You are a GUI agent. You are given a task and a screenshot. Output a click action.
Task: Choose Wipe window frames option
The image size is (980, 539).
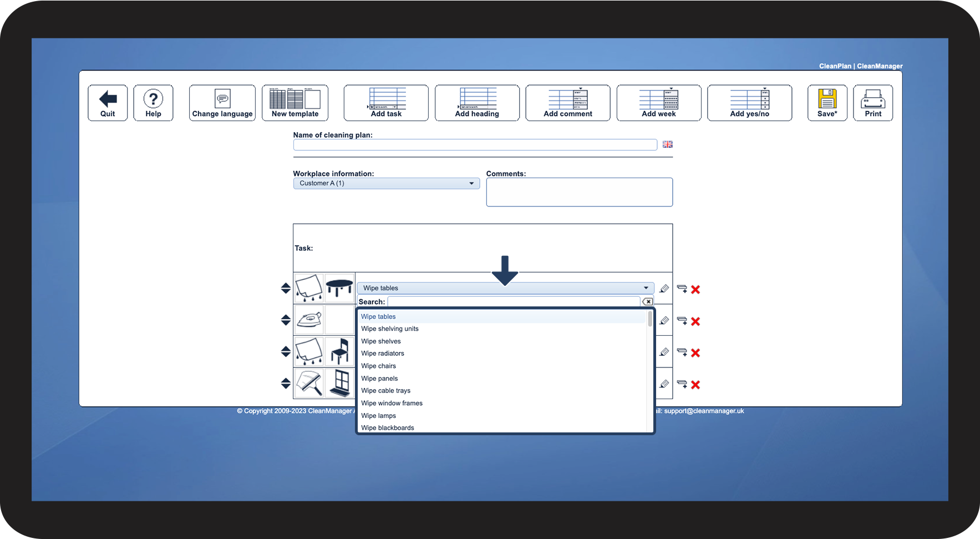pyautogui.click(x=502, y=403)
